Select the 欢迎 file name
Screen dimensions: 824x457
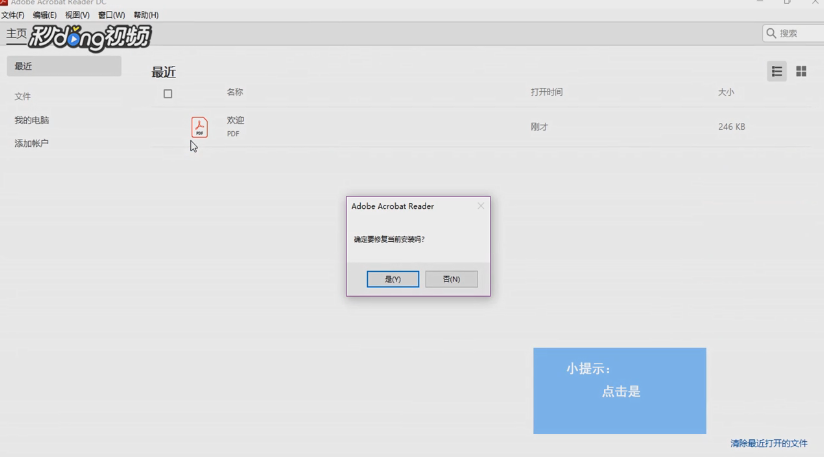(235, 120)
